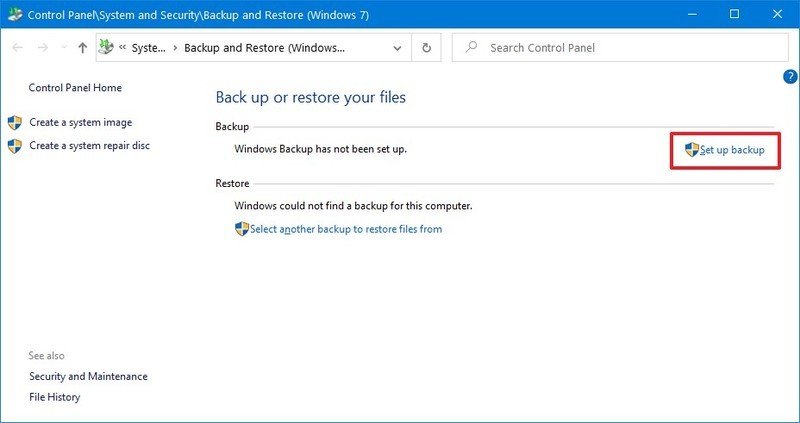800x423 pixels.
Task: Open Create a system image
Action: [x=80, y=122]
